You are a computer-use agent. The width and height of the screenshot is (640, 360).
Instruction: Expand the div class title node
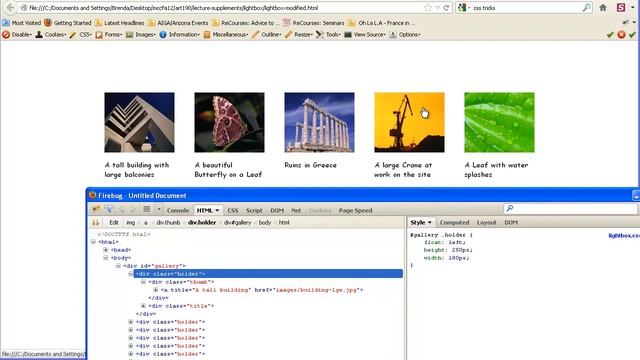(143, 306)
